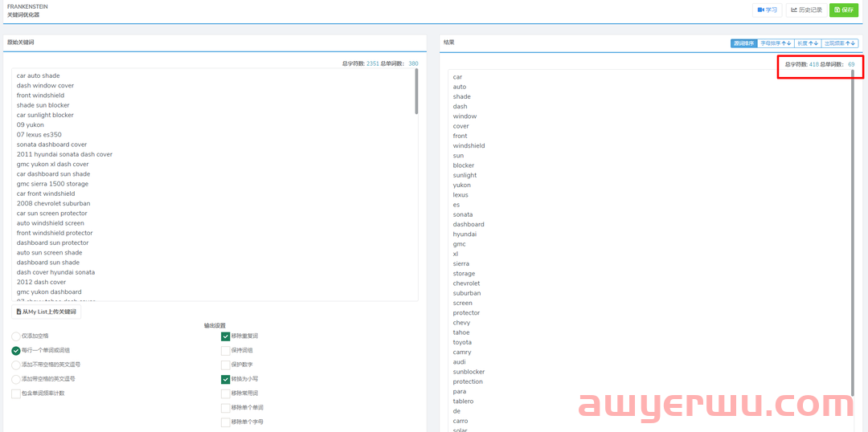
Task: Disable 转换为小写 checkbox
Action: (226, 379)
